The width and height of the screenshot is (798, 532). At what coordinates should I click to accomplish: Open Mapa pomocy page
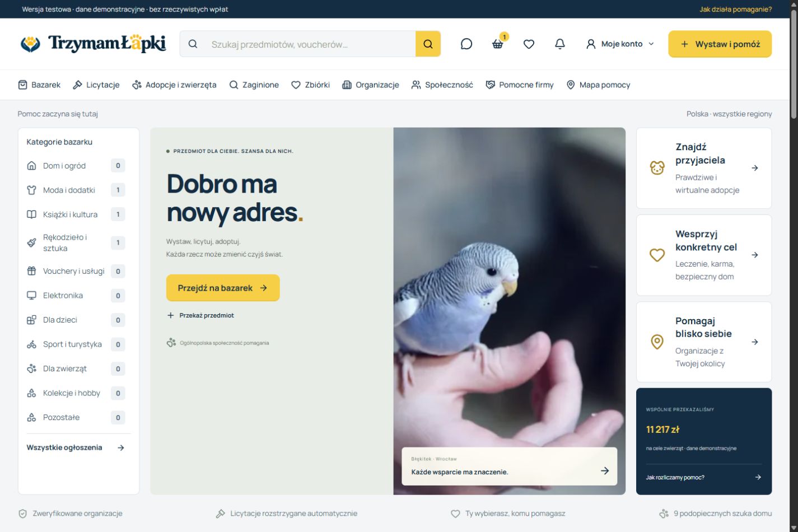pos(598,85)
